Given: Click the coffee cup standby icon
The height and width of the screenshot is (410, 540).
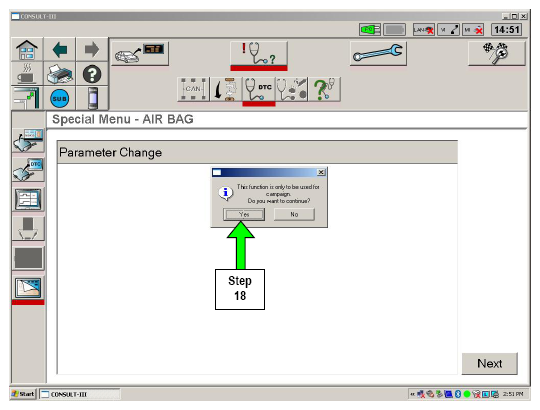Looking at the screenshot, I should click(27, 74).
